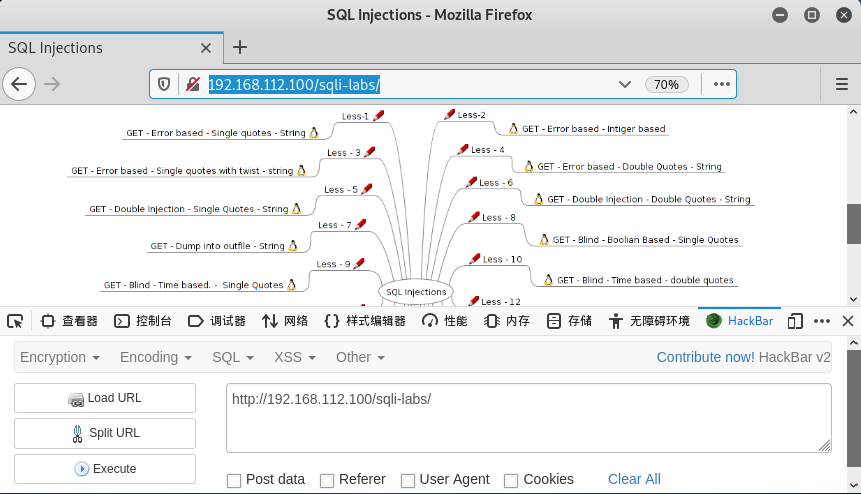Switch to the 样式编辑器 style editor tab
This screenshot has height=494, width=861.
pos(365,321)
